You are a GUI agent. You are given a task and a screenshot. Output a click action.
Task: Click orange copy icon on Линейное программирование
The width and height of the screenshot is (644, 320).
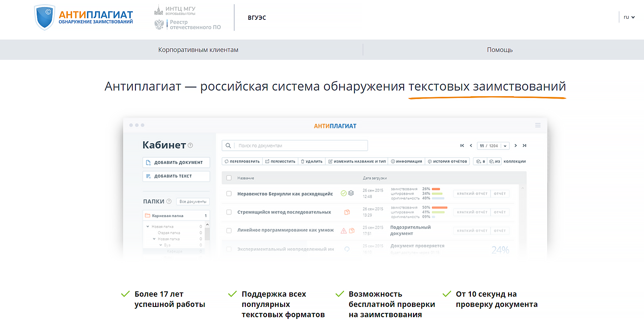(351, 231)
